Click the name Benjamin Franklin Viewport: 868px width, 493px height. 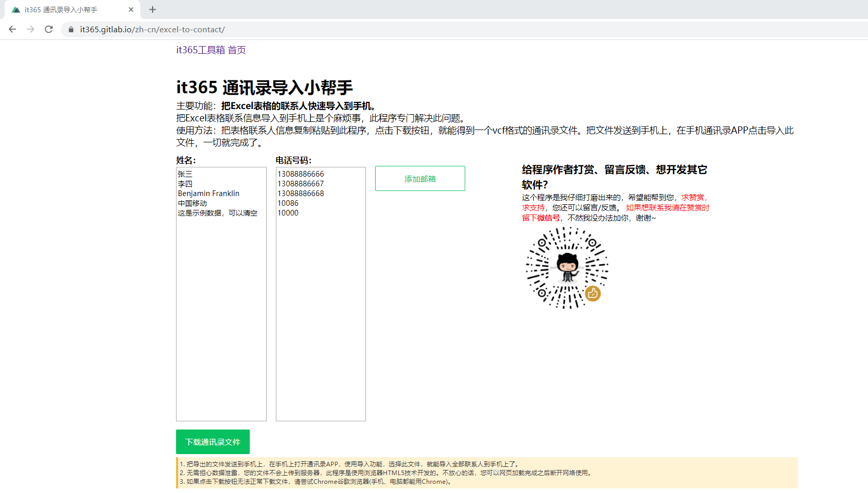tap(209, 194)
